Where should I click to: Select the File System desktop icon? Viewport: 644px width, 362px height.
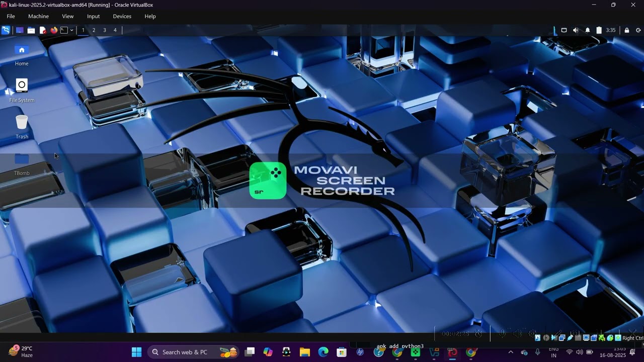[x=22, y=91]
